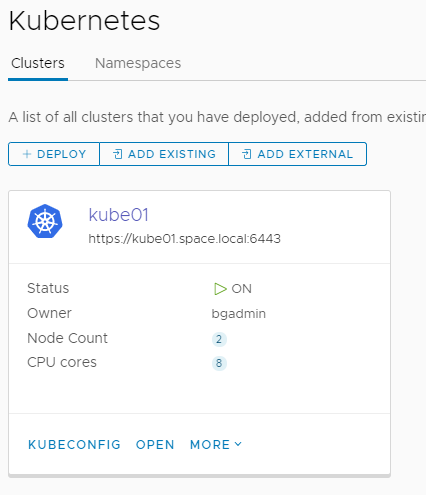The height and width of the screenshot is (495, 426).
Task: Download the KUBECONFIG for kube01
Action: [74, 445]
